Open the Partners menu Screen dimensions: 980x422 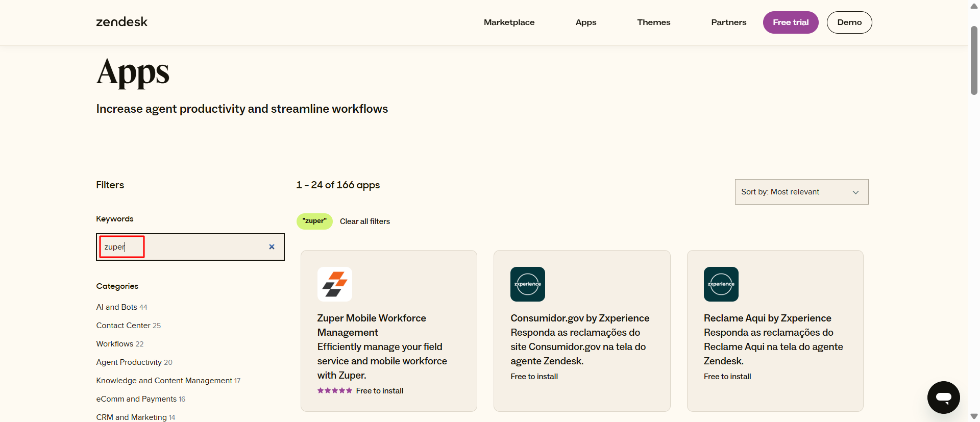(728, 22)
